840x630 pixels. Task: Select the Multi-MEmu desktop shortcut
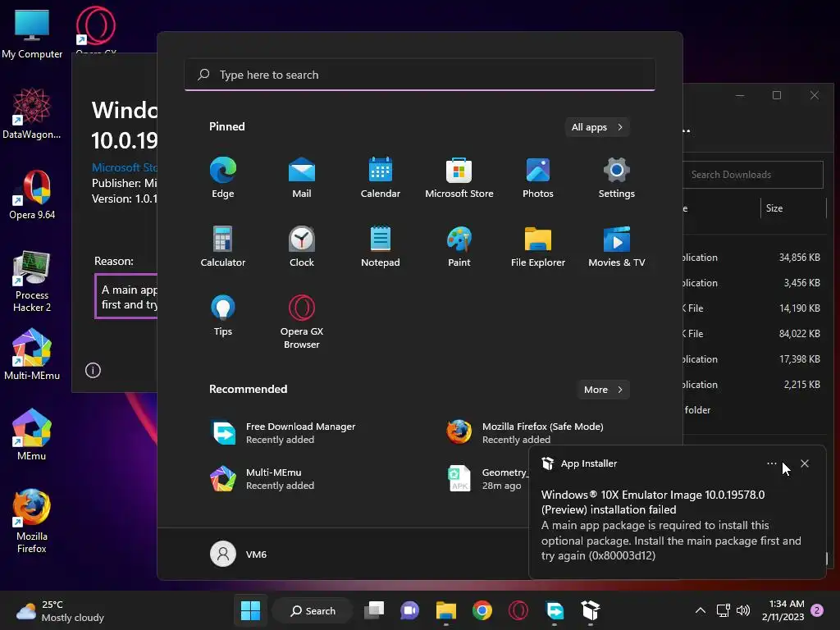[32, 354]
